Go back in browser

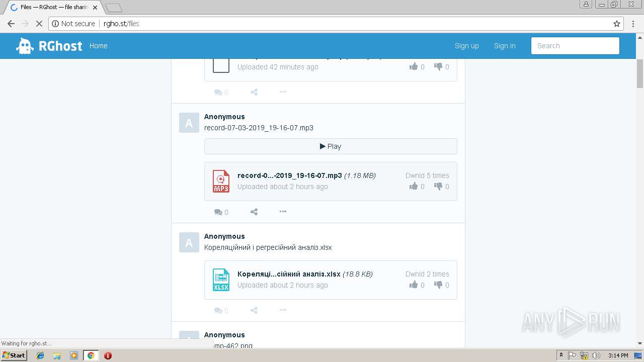(x=11, y=24)
